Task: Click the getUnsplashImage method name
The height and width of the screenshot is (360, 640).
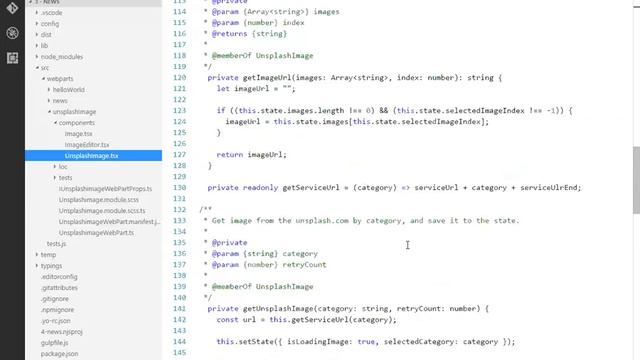Action: click(278, 309)
